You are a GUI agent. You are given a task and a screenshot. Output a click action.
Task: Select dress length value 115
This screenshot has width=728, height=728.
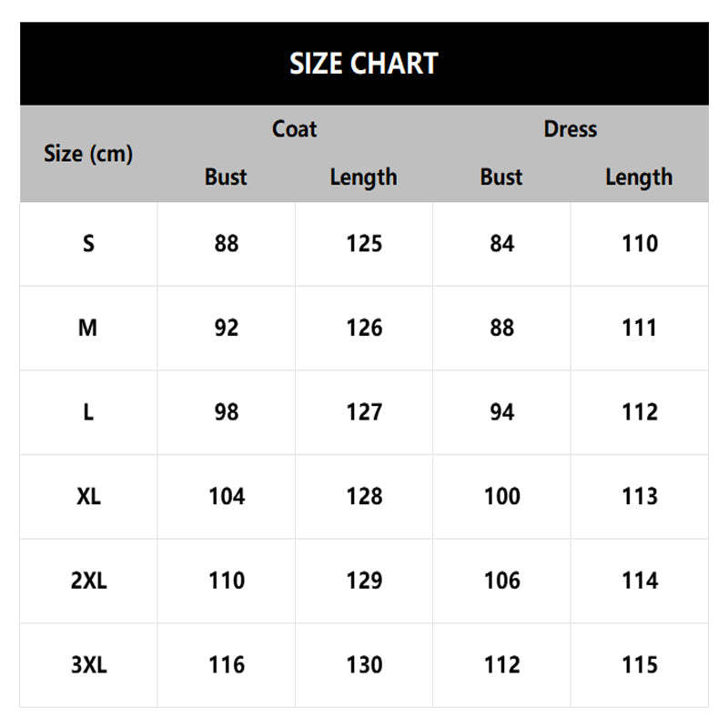click(639, 665)
